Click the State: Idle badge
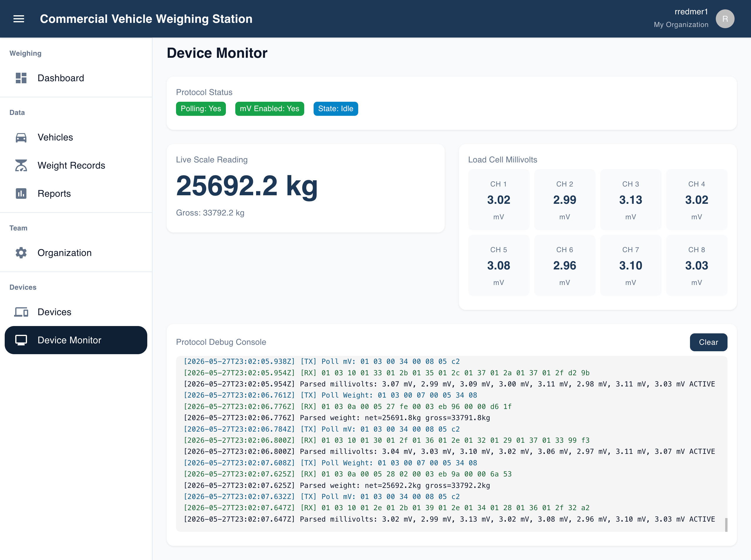 click(336, 109)
